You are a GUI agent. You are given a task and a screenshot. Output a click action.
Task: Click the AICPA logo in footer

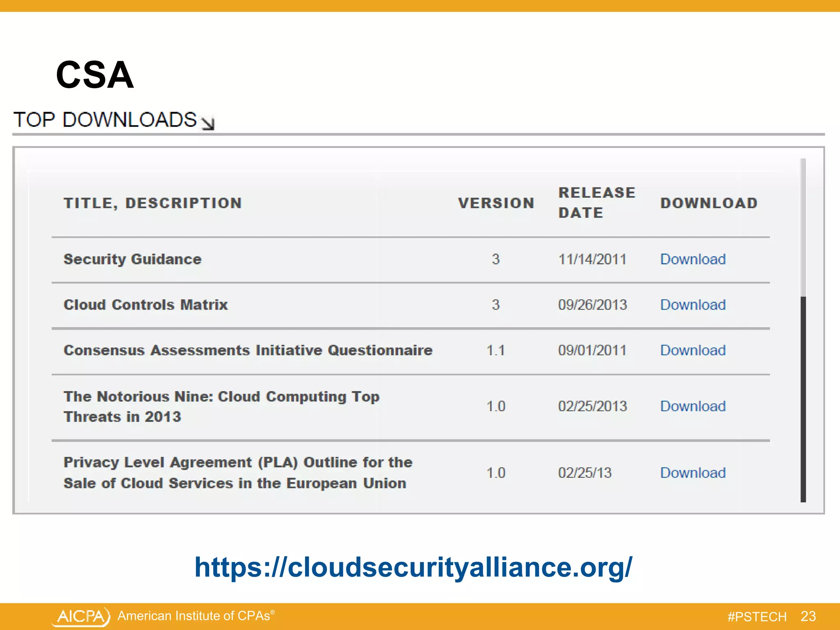[x=81, y=616]
